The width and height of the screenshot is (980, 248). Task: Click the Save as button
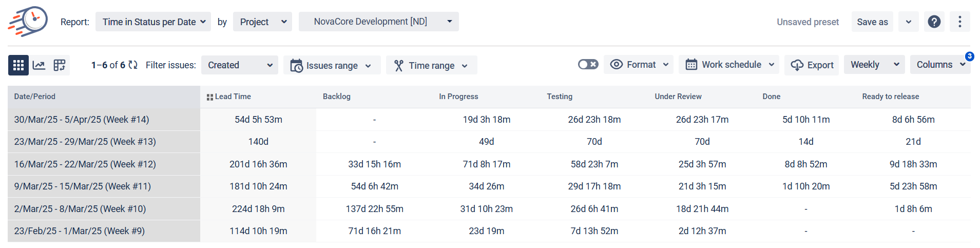coord(872,22)
